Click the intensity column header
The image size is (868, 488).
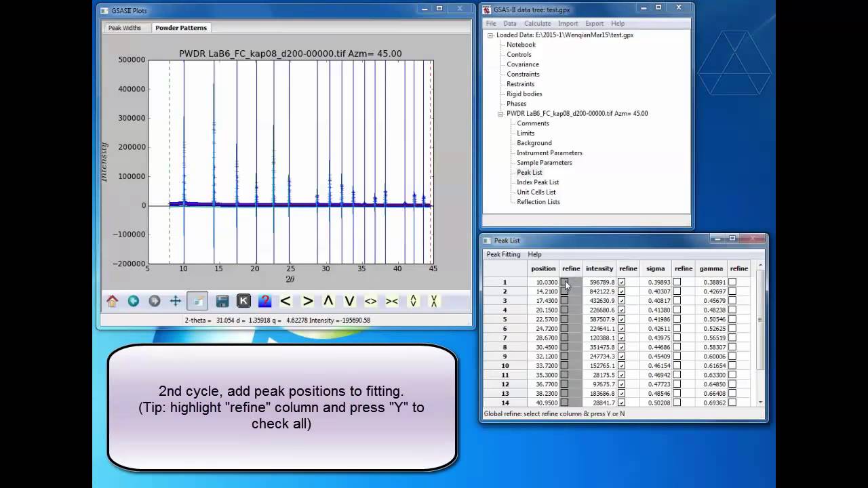tap(599, 269)
